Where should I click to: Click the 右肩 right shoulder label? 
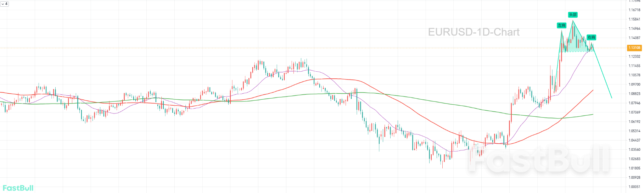(591, 37)
